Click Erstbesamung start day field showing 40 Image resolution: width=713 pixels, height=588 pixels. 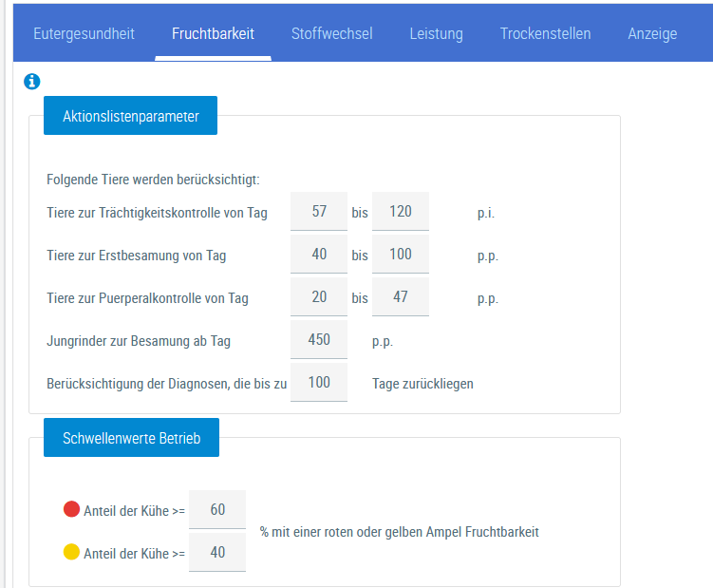[319, 255]
